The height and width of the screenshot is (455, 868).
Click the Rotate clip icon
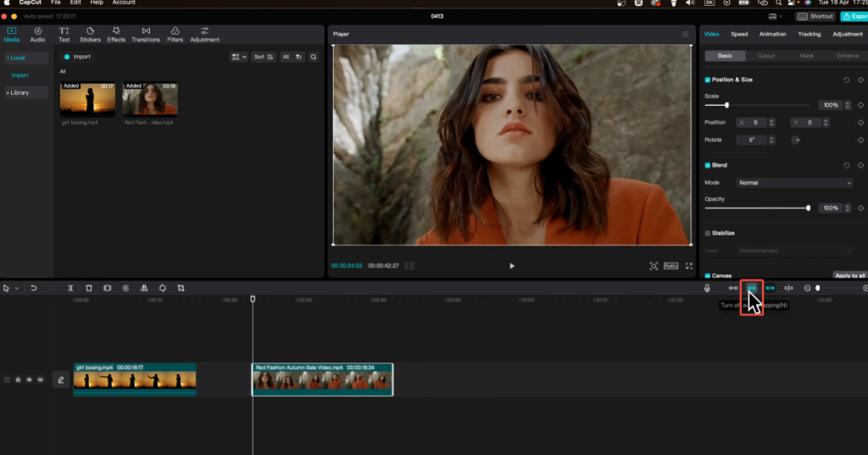pos(162,288)
